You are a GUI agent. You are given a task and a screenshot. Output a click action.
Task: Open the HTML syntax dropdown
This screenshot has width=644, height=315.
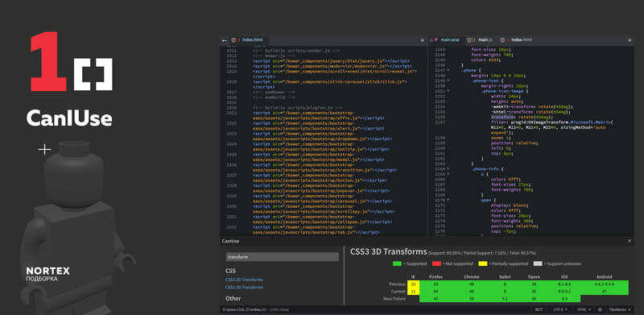(x=584, y=309)
